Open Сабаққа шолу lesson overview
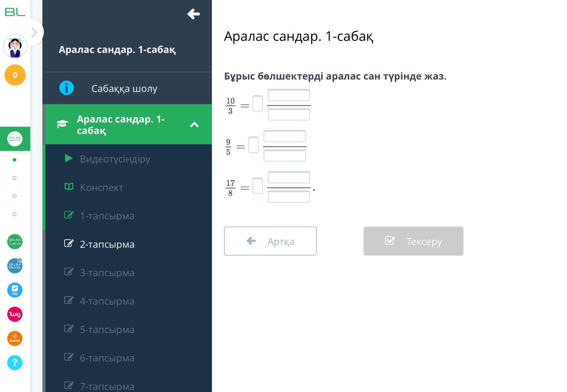 (124, 88)
